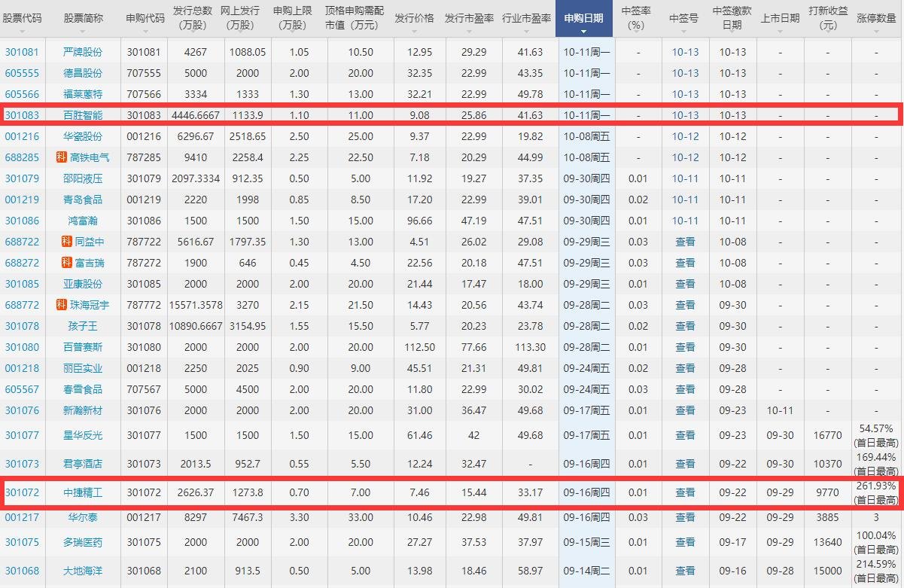Open the 孩子王 stock name link
This screenshot has height=588, width=904.
(83, 326)
